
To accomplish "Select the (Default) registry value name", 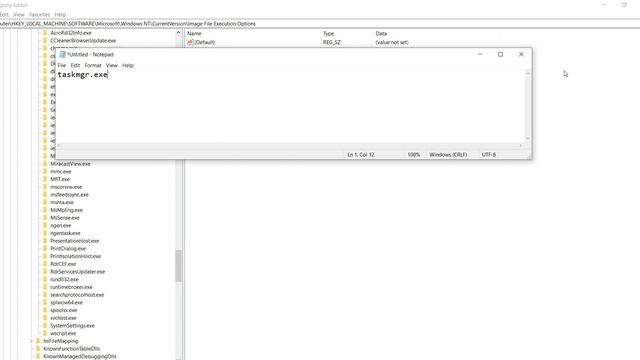I will click(x=205, y=42).
